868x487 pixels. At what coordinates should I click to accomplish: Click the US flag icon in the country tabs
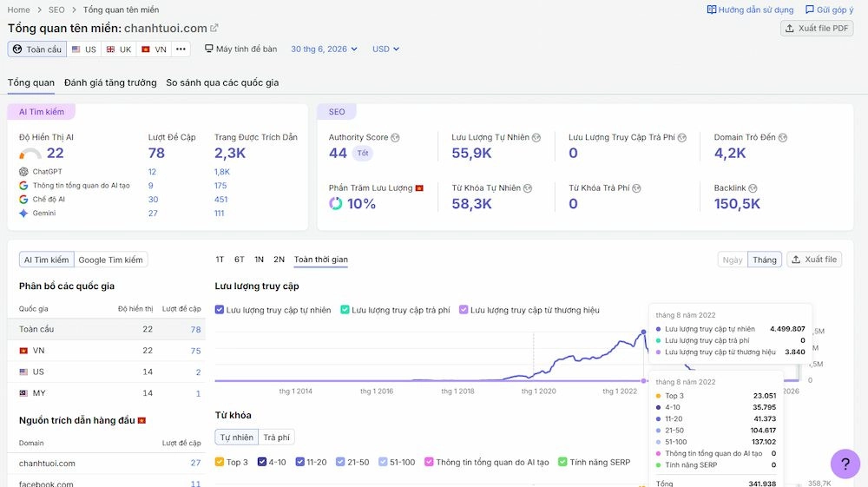pos(76,49)
